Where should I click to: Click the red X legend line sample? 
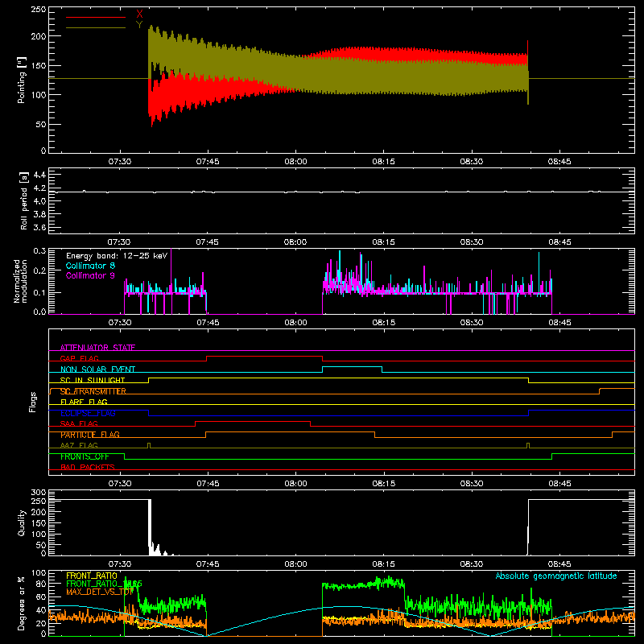point(96,17)
